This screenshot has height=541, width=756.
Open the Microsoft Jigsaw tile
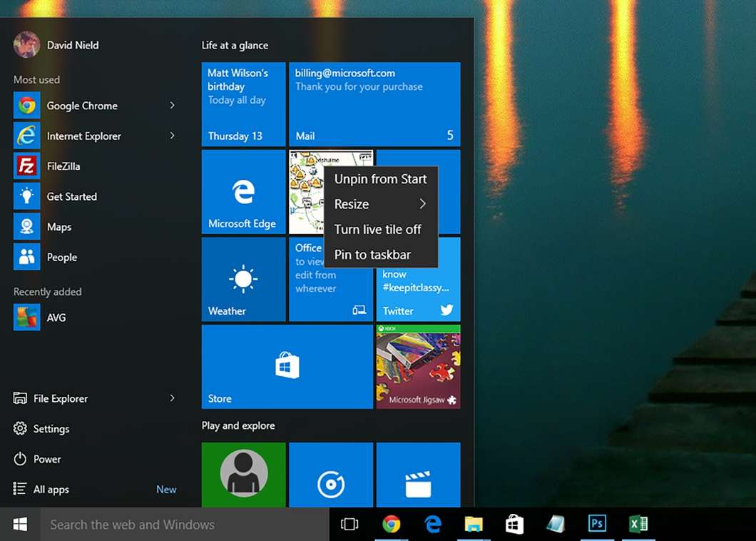(x=418, y=367)
